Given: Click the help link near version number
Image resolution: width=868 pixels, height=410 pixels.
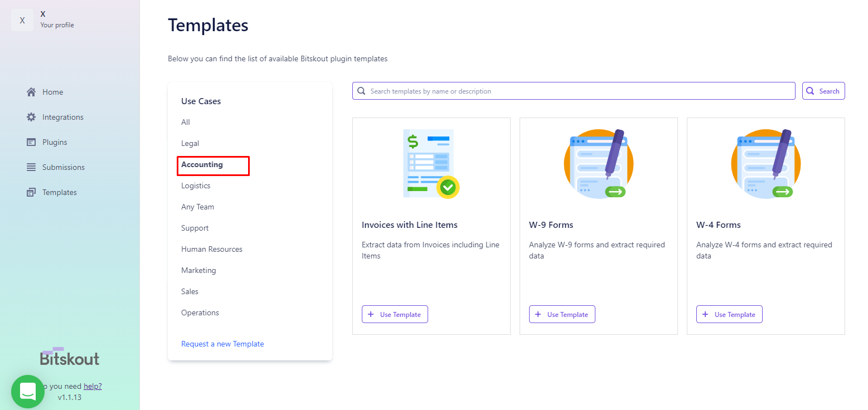Looking at the screenshot, I should [93, 386].
